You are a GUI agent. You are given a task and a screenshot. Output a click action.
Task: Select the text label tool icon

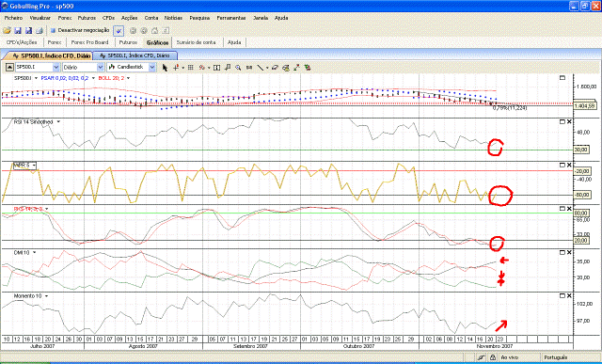pos(216,68)
